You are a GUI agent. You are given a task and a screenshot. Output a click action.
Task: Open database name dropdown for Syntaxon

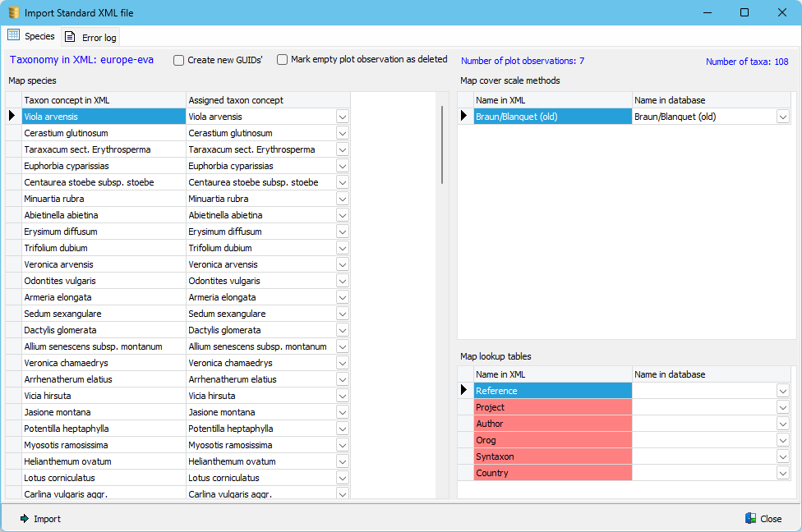(782, 456)
